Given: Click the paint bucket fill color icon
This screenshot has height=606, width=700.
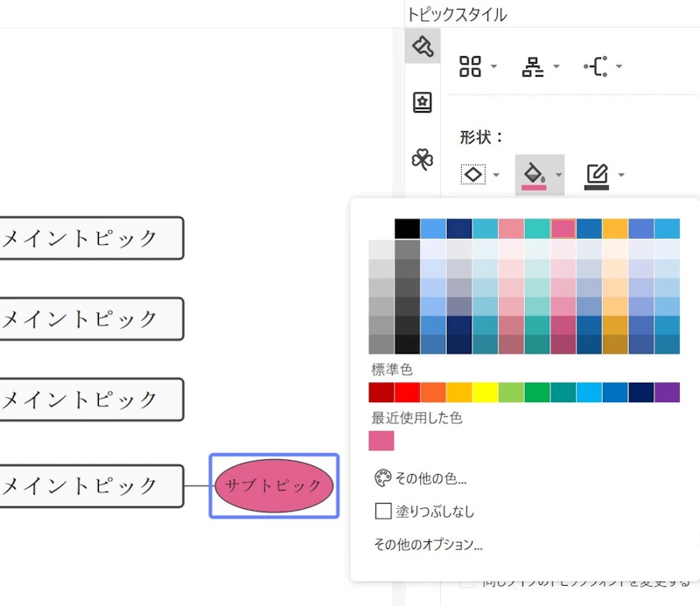Looking at the screenshot, I should click(533, 174).
